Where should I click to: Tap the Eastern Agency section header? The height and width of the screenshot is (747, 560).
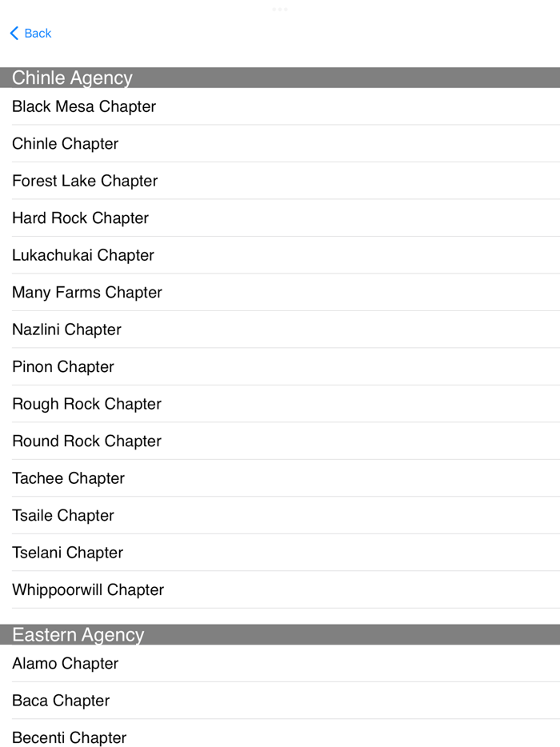point(78,634)
